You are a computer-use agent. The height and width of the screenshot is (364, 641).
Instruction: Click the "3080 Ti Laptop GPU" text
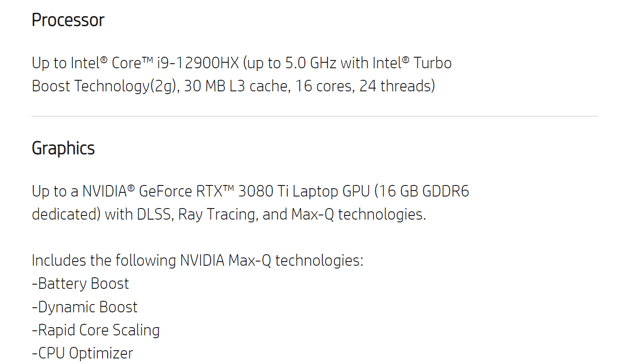pyautogui.click(x=296, y=191)
